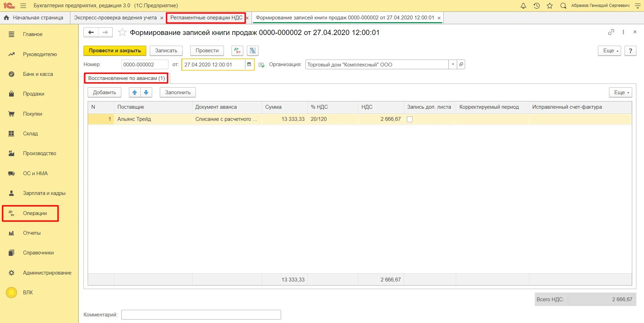Open service settings icon beside user name
Screen dimensions: 644x323
637,6
